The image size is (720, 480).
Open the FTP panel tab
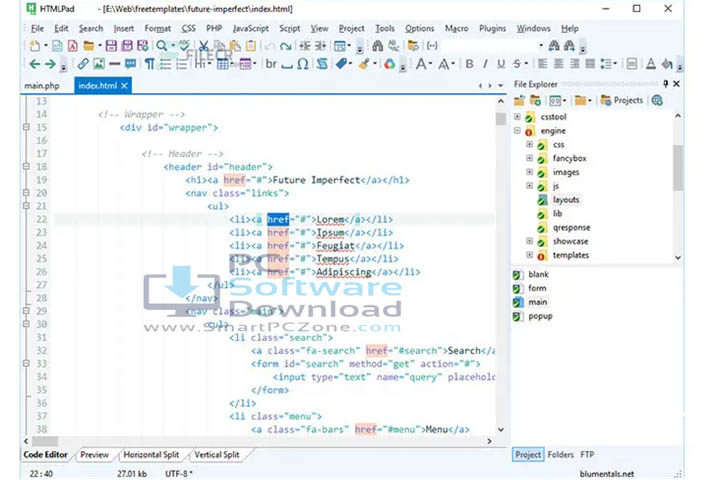pos(587,455)
